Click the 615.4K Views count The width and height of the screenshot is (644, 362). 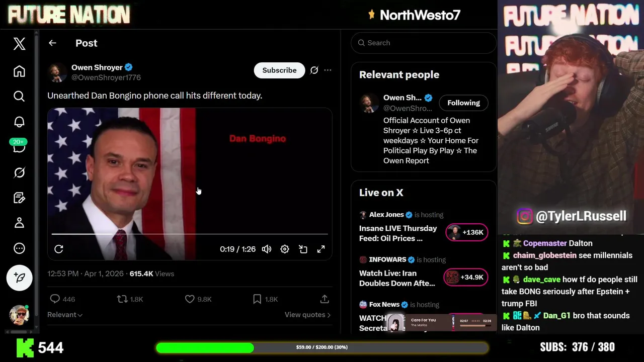[152, 274]
